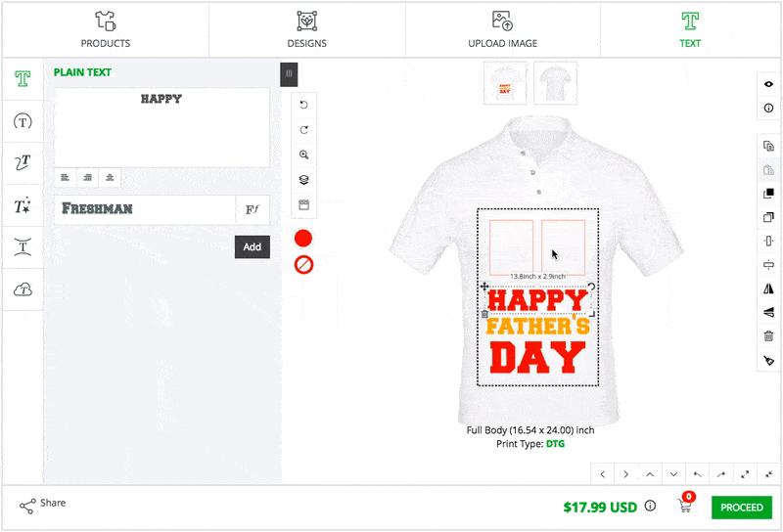Image resolution: width=783 pixels, height=532 pixels.
Task: Open the Freshman font selector
Action: [145, 209]
